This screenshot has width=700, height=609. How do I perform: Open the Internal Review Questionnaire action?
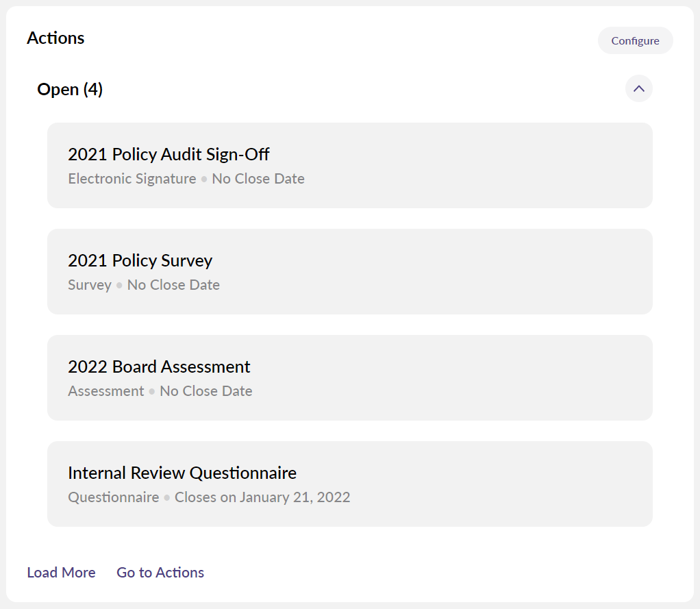pyautogui.click(x=182, y=473)
